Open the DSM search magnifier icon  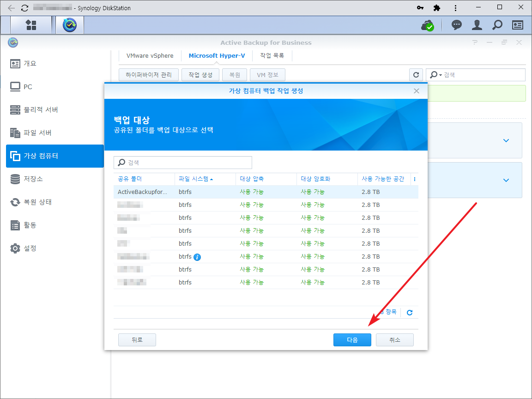click(497, 25)
